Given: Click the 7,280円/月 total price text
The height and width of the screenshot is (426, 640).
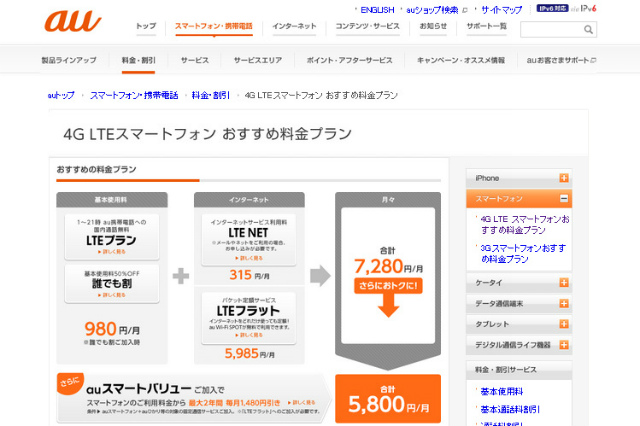Looking at the screenshot, I should 388,266.
